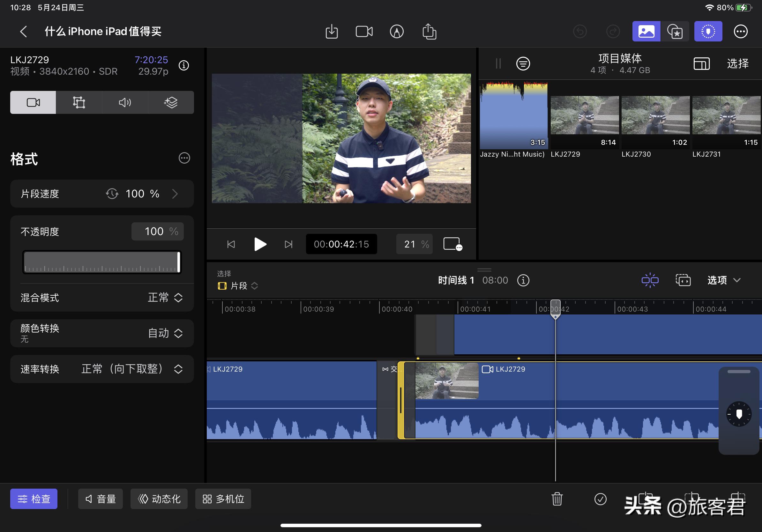Tap the sort/filter icon in 项目媒体 panel
The width and height of the screenshot is (762, 532).
pyautogui.click(x=523, y=64)
